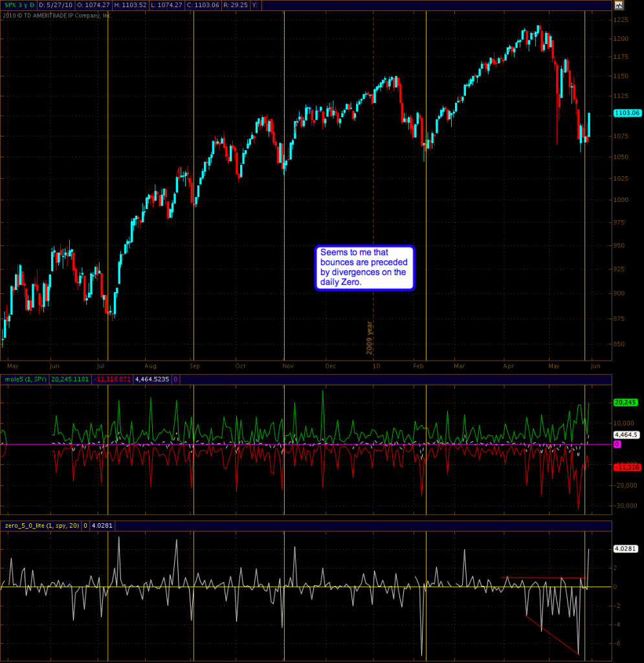Click the 1000 price axis label

(x=621, y=200)
